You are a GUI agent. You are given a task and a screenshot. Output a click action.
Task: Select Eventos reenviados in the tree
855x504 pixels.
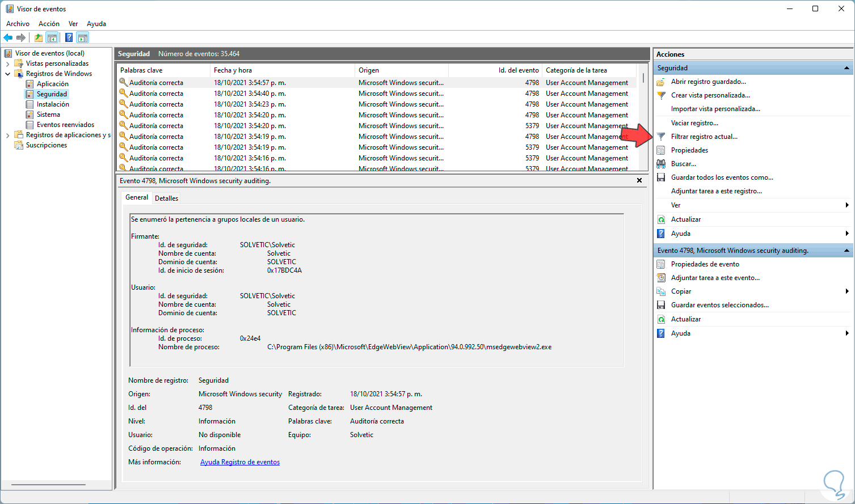coord(65,125)
